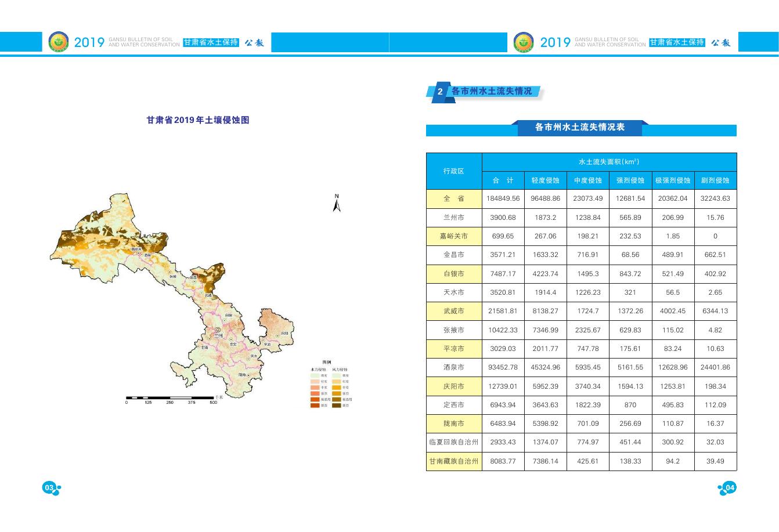
Task: Select the 兰州市 row label in the table
Action: pyautogui.click(x=454, y=218)
